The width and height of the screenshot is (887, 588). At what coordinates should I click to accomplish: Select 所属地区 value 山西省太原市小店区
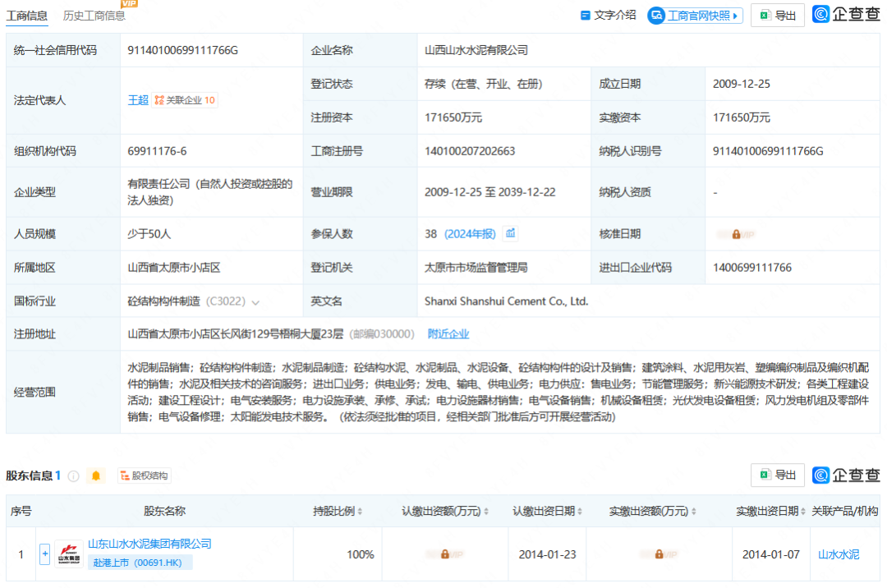(174, 268)
